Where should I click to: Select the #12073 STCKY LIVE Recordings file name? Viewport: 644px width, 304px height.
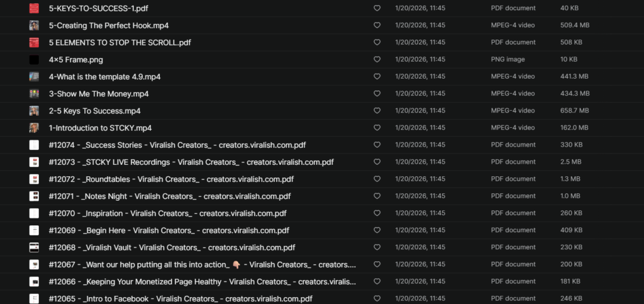point(191,162)
